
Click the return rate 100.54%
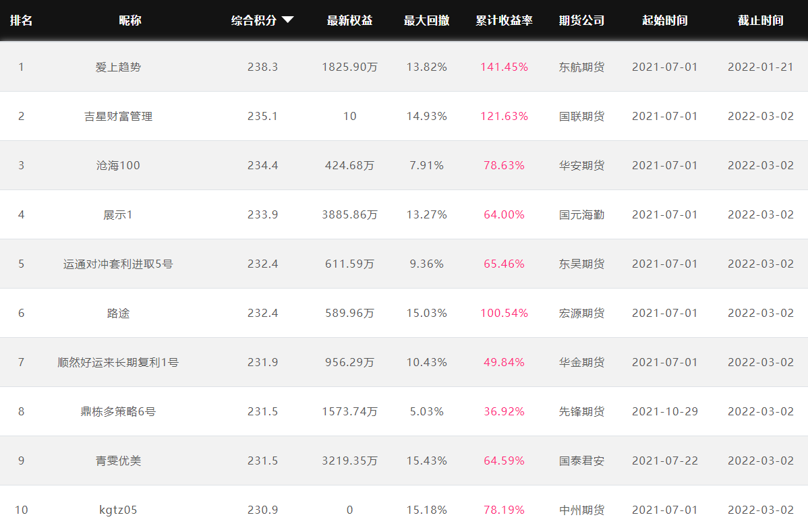pos(504,313)
